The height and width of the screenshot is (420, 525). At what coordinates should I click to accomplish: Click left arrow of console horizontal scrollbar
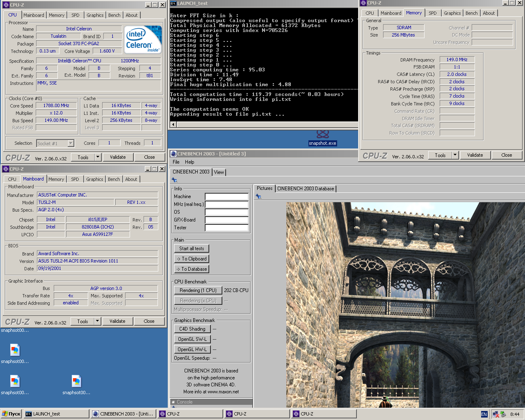(x=173, y=124)
